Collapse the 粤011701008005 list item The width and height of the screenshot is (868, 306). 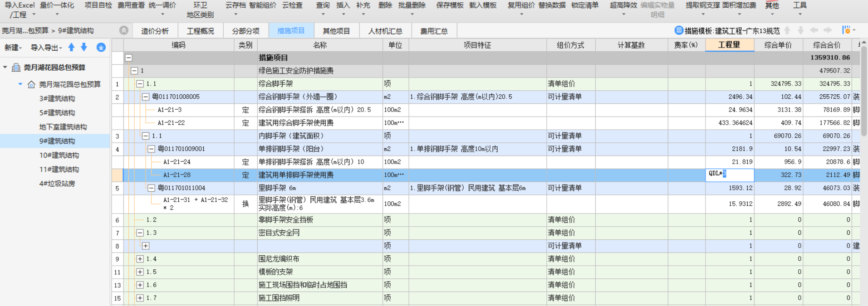[x=146, y=97]
